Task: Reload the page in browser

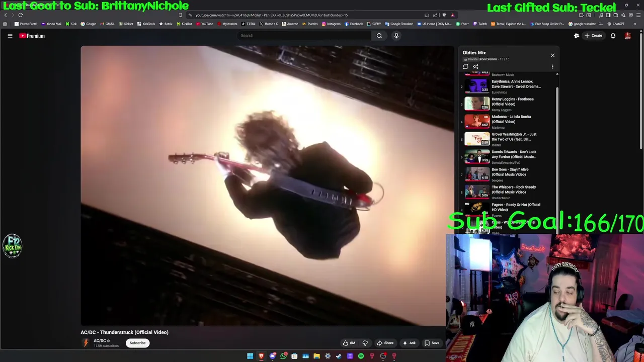Action: tap(21, 15)
